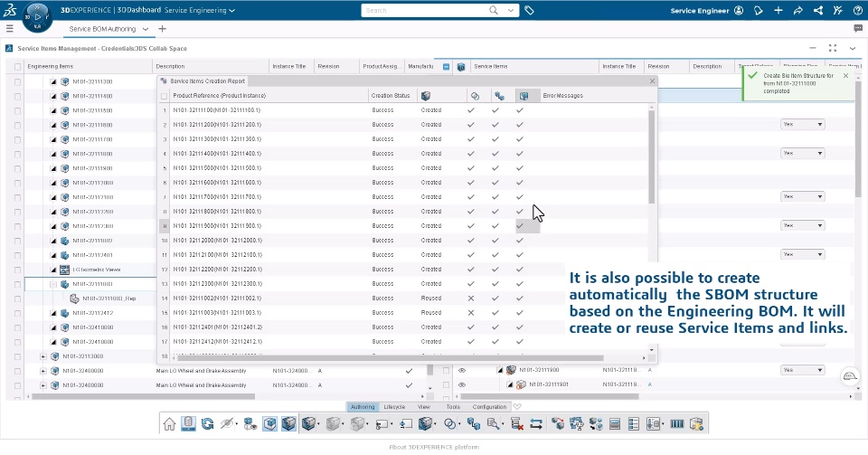
Task: Click the red X delete icon in the toolbar
Action: click(517, 424)
